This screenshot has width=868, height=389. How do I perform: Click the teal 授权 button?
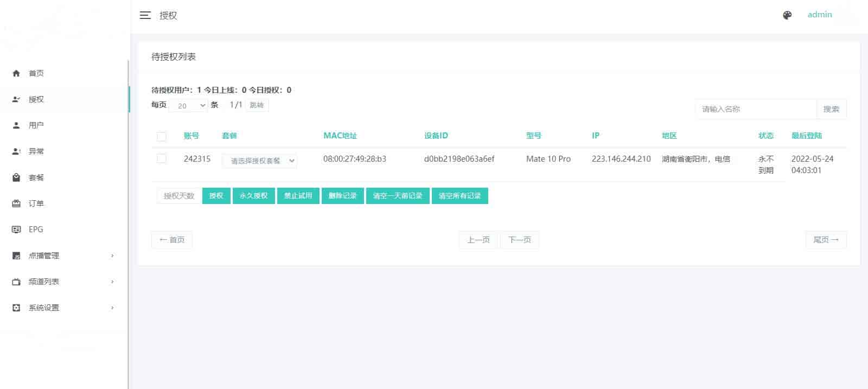[216, 196]
